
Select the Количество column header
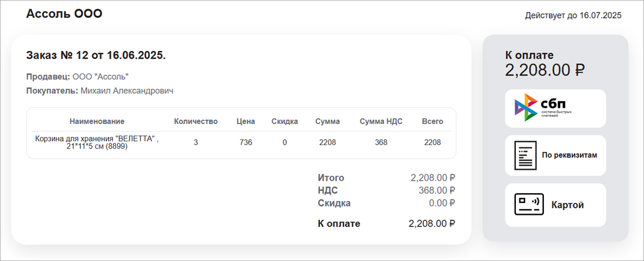pos(196,122)
